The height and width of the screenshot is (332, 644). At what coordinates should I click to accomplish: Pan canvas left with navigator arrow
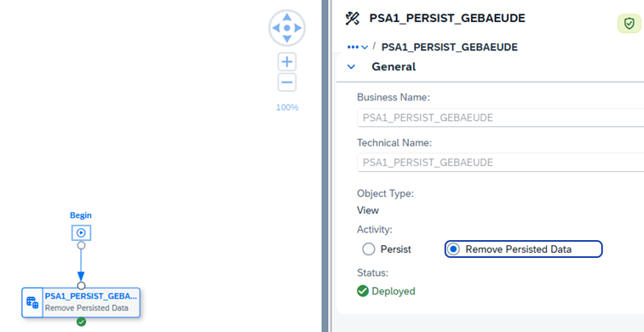276,28
